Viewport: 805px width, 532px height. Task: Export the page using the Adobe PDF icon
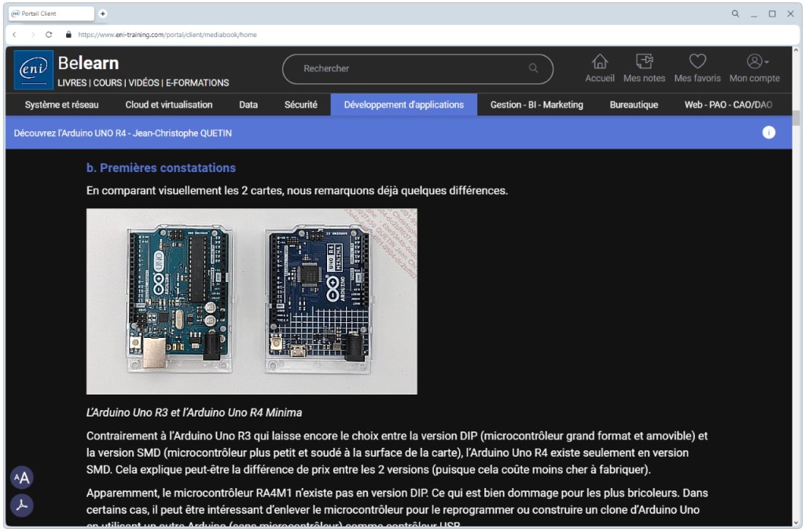(22, 506)
